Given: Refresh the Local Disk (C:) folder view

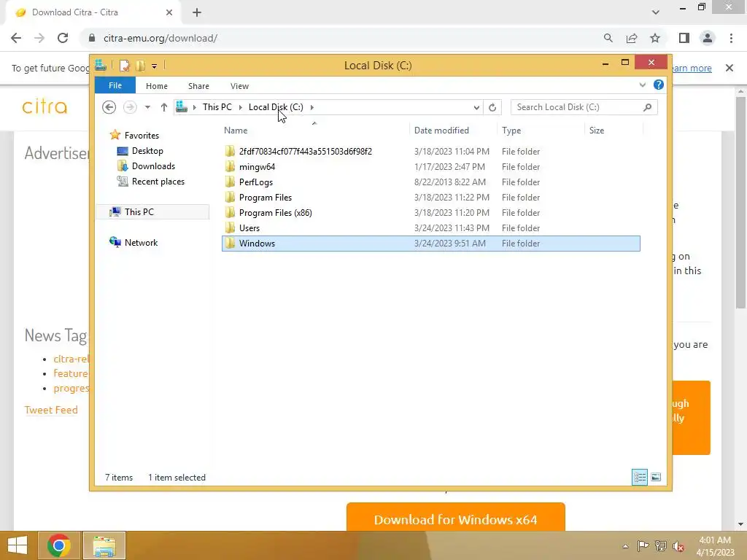Looking at the screenshot, I should click(x=492, y=108).
